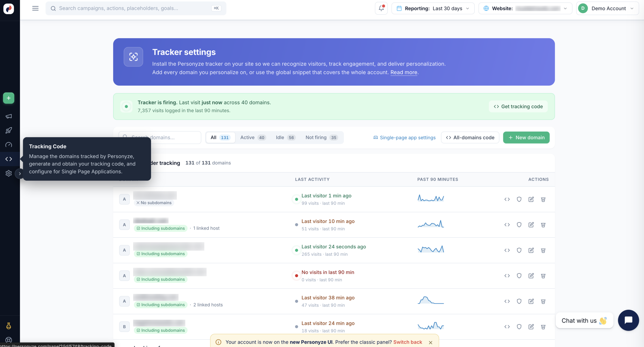Open the settings gear sidebar icon
Viewport: 644px width, 347px height.
[9, 173]
